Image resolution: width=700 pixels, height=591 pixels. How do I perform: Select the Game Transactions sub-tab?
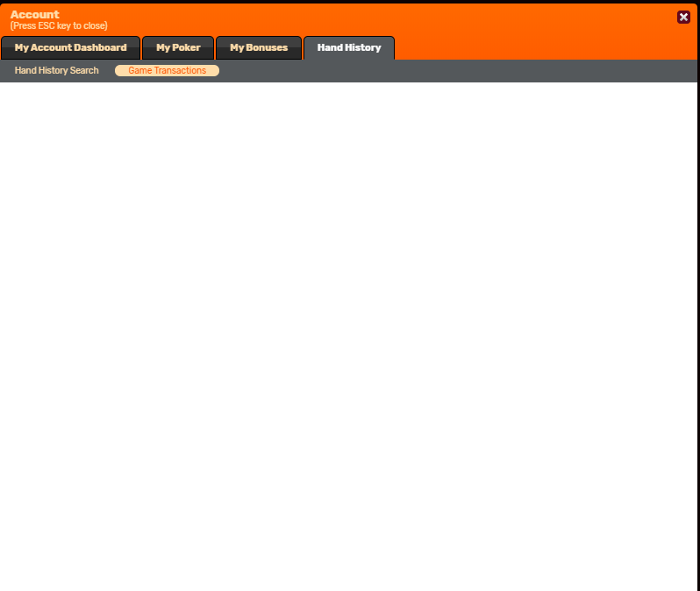(x=167, y=70)
